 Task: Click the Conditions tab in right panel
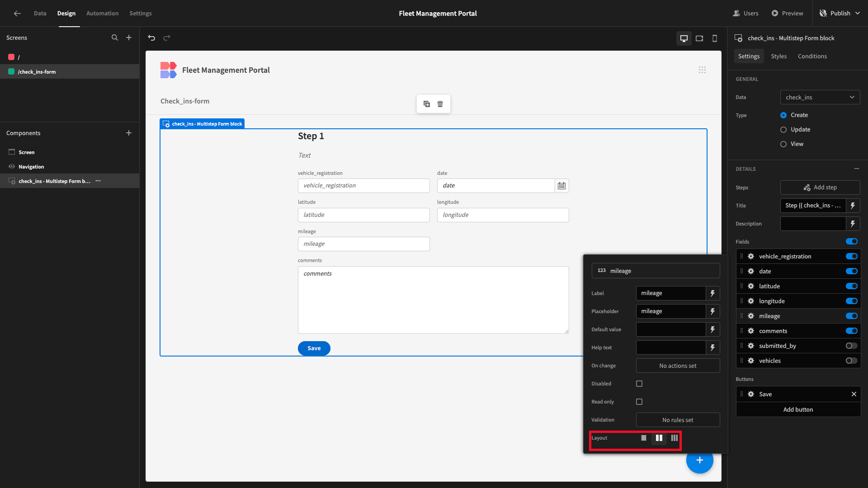812,56
